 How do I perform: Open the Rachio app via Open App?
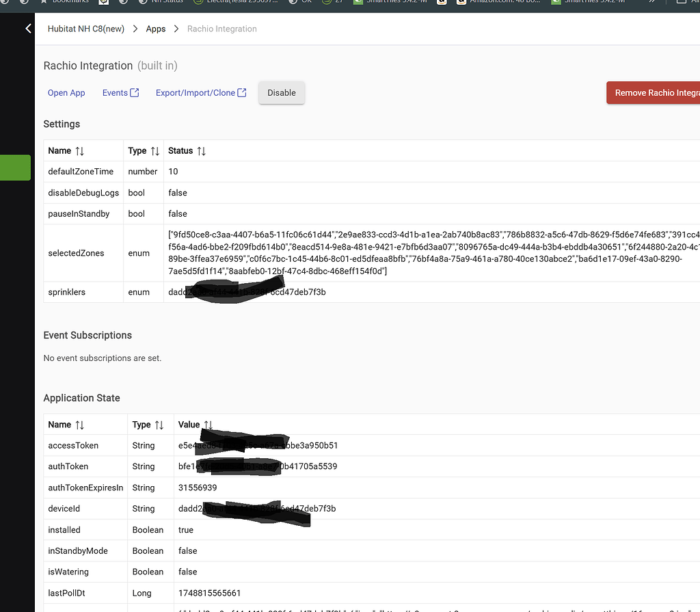pos(66,93)
